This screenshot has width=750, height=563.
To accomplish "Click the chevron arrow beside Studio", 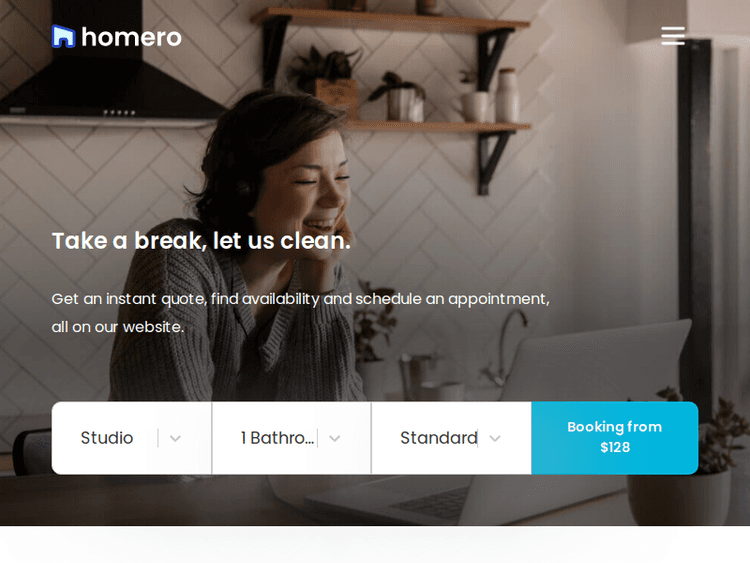I will pos(175,438).
